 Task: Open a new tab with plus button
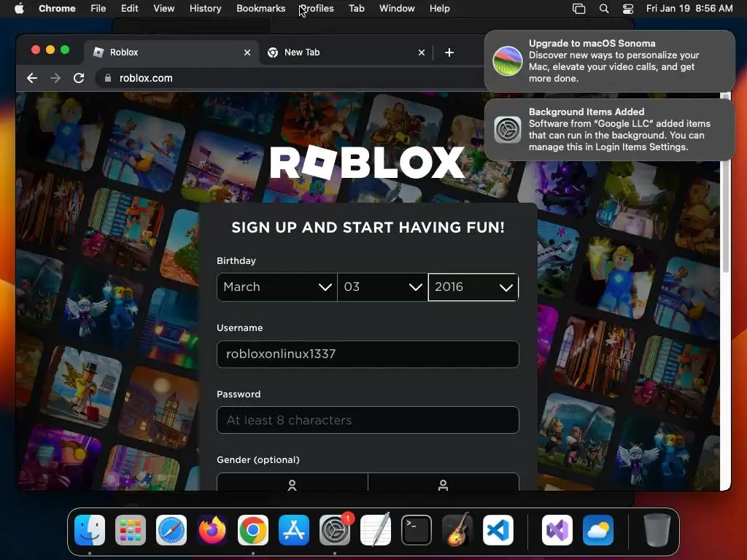tap(449, 52)
